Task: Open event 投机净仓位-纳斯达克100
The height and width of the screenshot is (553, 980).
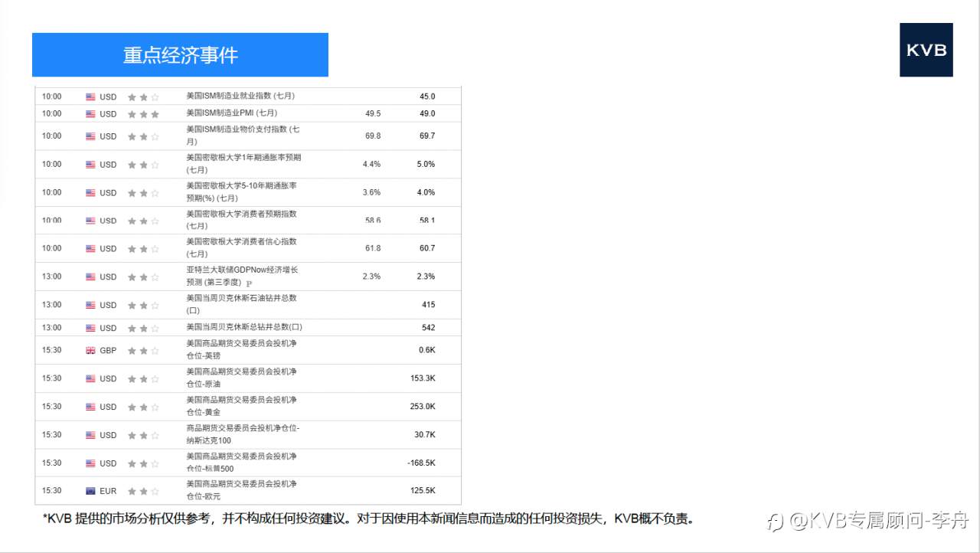Action: pos(243,434)
